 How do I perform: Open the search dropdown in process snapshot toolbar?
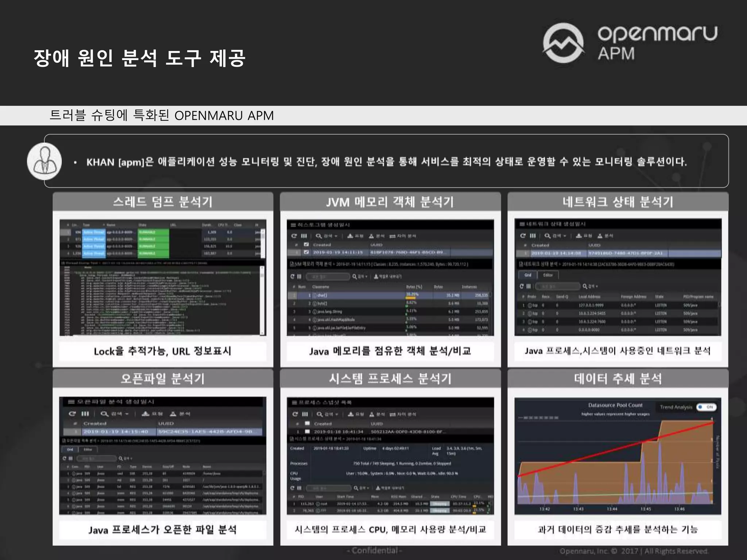(x=328, y=414)
